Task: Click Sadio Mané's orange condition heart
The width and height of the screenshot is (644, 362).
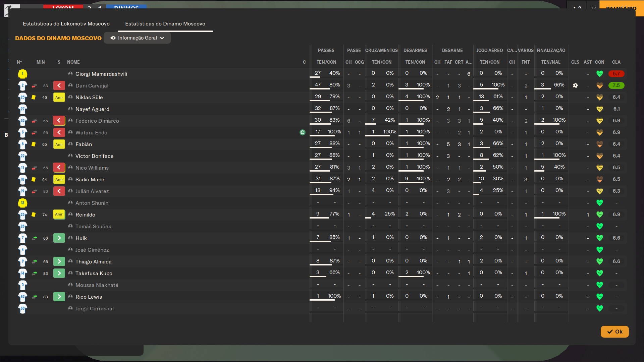Action: [600, 179]
